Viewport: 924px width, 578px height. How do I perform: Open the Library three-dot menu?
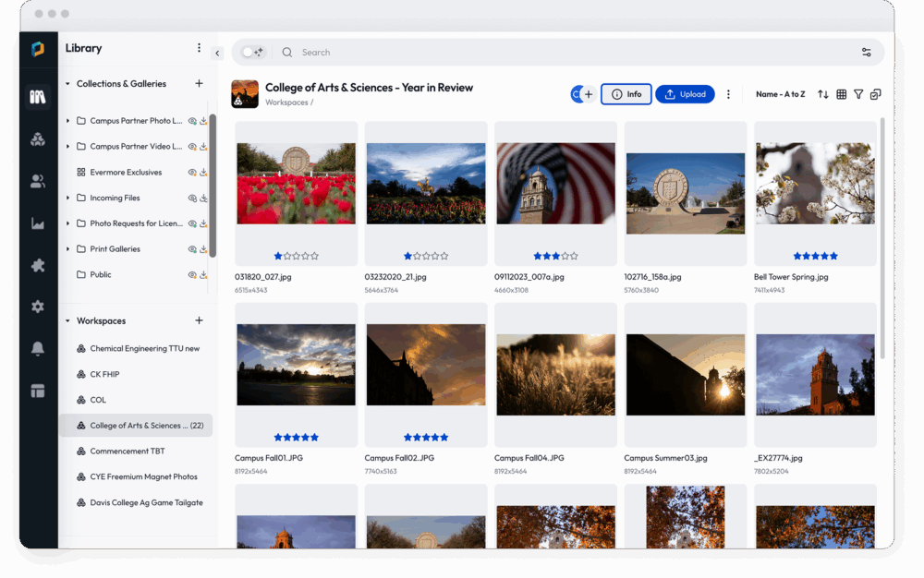click(199, 48)
